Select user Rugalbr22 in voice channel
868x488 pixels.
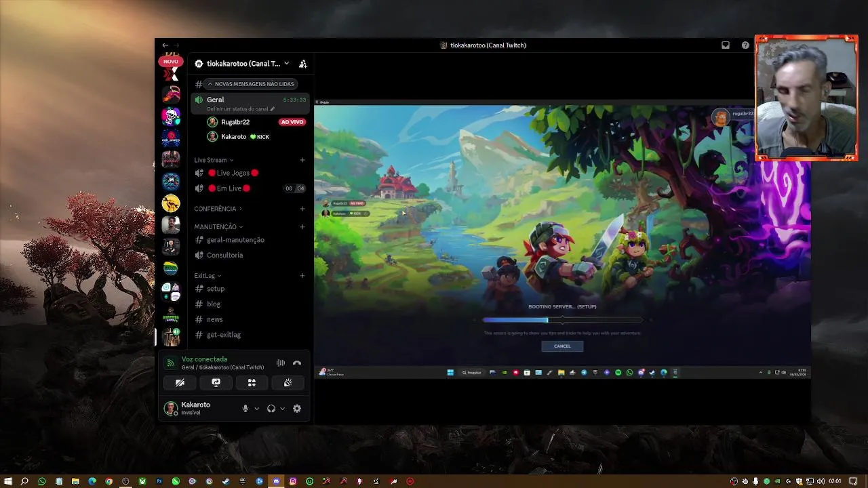point(235,122)
